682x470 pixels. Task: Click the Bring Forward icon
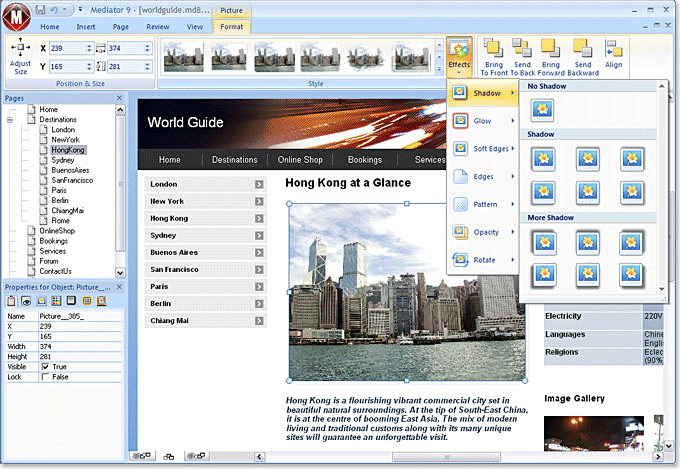pyautogui.click(x=551, y=47)
